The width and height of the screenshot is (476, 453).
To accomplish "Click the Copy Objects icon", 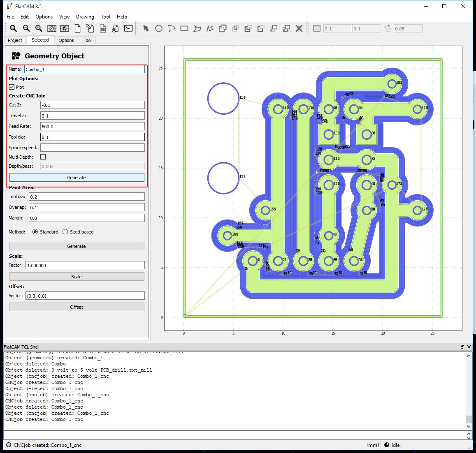I will (286, 28).
